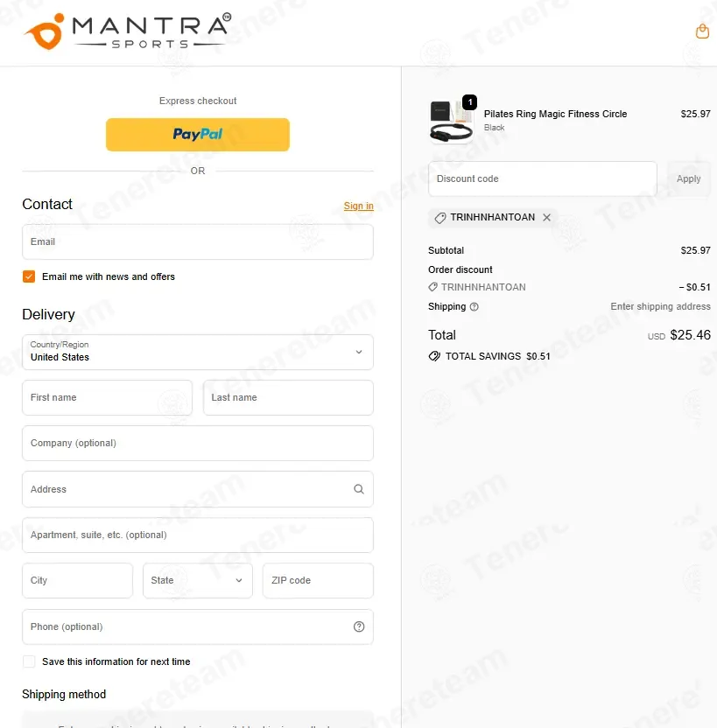
Task: Focus the Discount code field
Action: [x=543, y=178]
